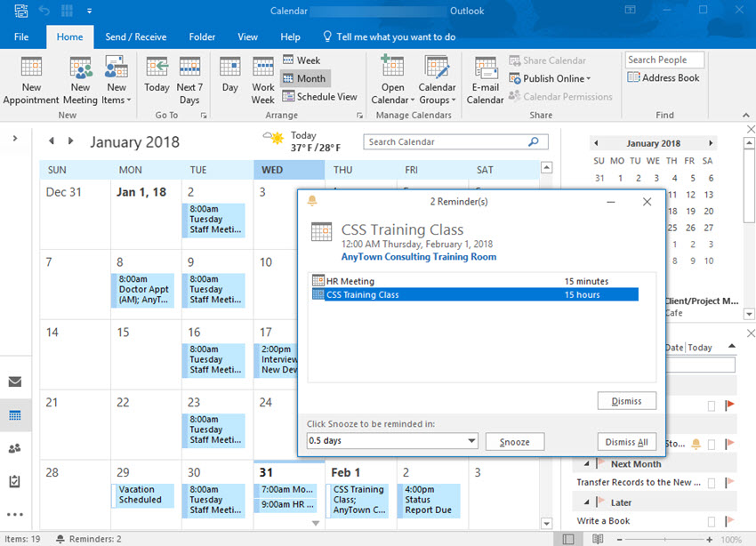This screenshot has height=546, width=756.
Task: Open the Send / Receive tab
Action: click(x=136, y=36)
